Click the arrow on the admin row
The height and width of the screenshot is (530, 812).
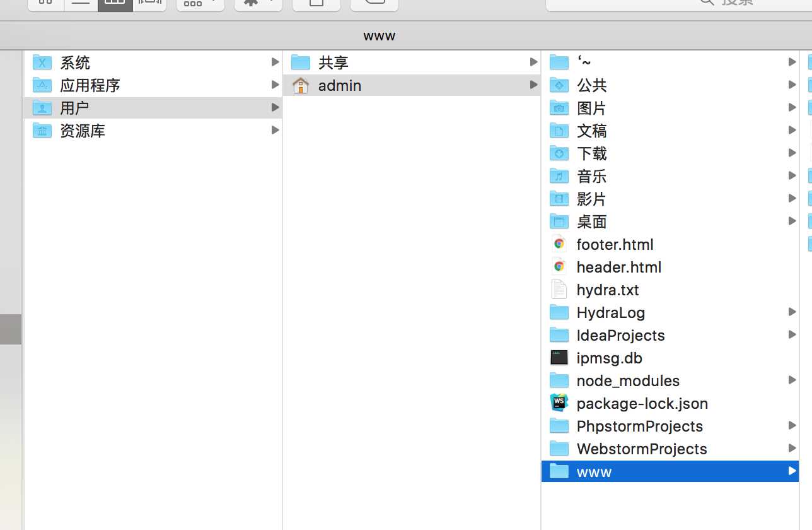click(533, 85)
